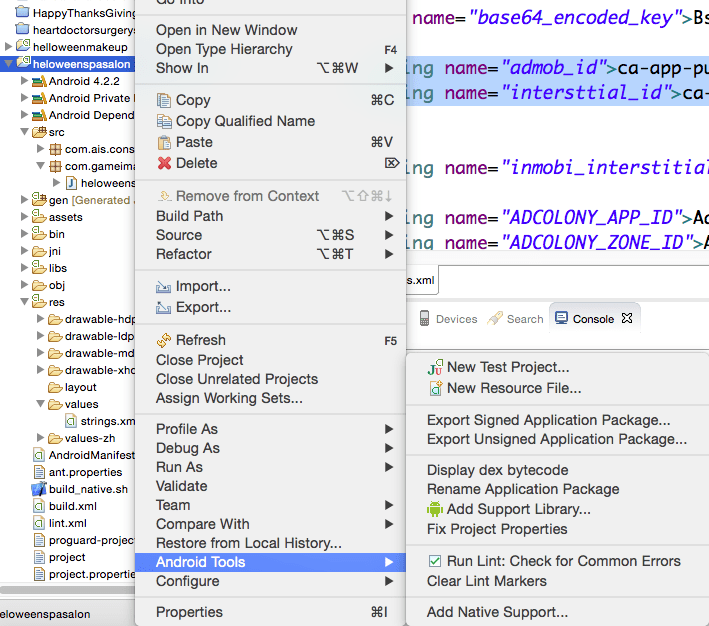The width and height of the screenshot is (709, 626).
Task: Click the Devices phone icon
Action: (424, 318)
